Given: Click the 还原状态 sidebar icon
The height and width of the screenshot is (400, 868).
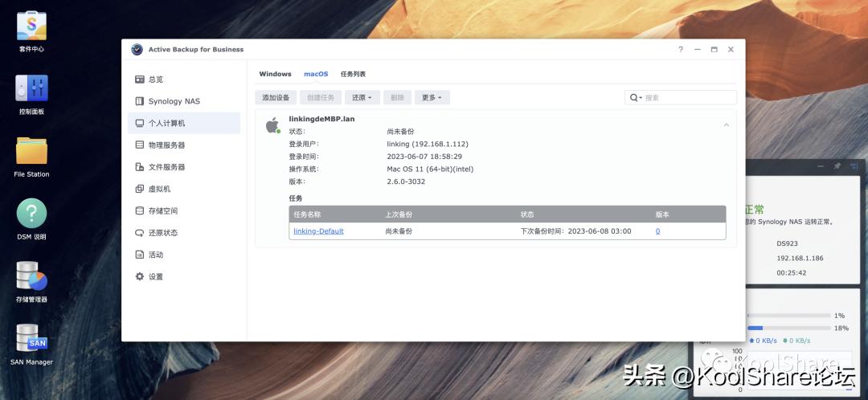Looking at the screenshot, I should coord(140,233).
